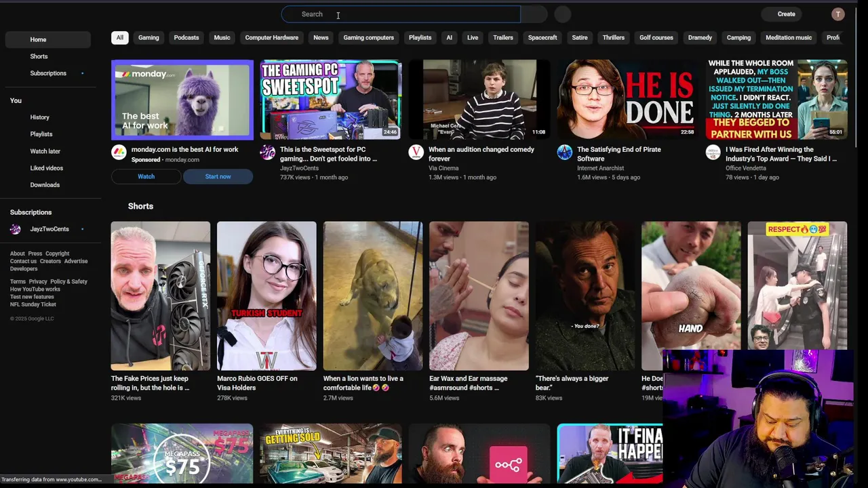The height and width of the screenshot is (488, 868).
Task: Open monday.com ad thumbnail
Action: 182,100
